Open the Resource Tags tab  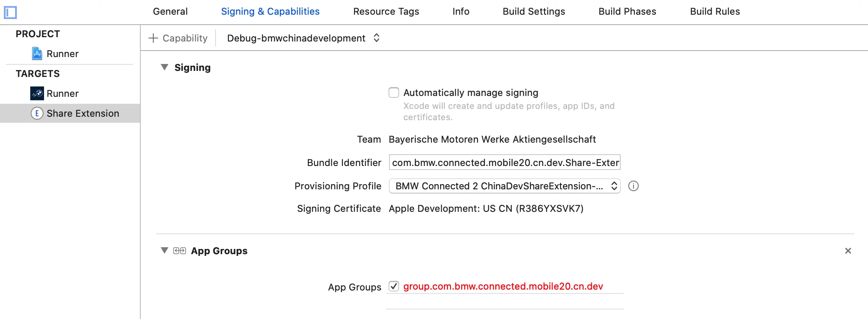click(x=386, y=12)
